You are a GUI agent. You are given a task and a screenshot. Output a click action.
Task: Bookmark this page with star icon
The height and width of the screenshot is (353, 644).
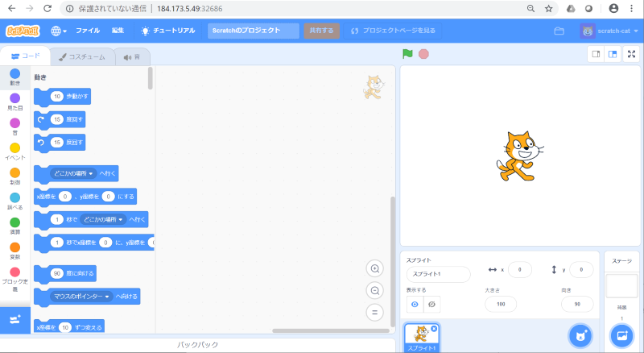(x=549, y=8)
